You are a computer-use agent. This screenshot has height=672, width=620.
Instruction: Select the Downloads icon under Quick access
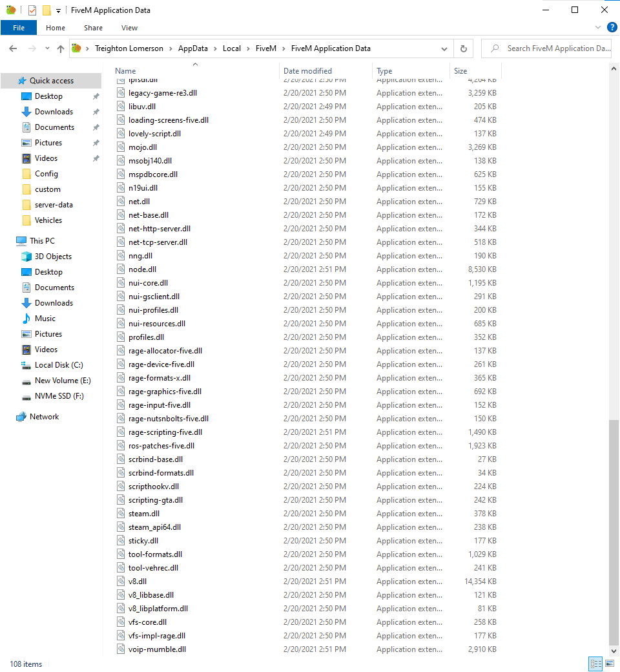coord(26,112)
